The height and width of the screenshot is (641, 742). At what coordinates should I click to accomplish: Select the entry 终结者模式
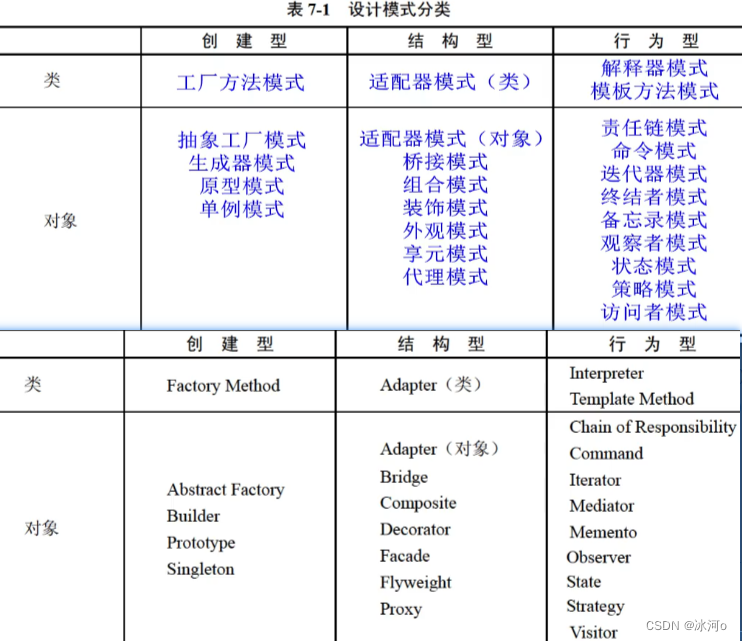point(654,197)
